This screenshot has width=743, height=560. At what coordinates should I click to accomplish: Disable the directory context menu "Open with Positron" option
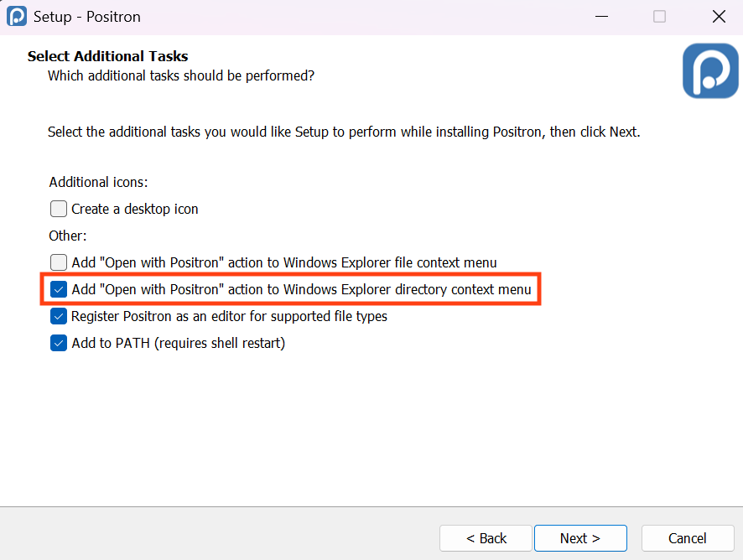point(58,289)
